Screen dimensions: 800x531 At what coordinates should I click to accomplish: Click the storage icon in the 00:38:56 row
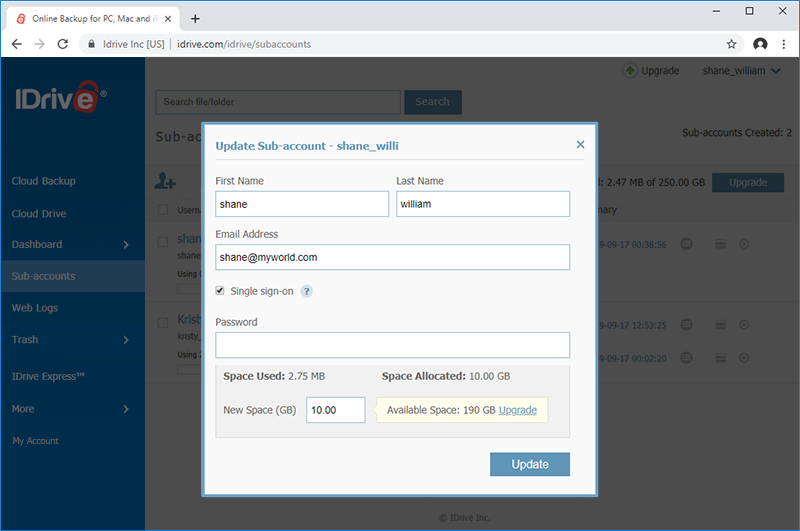click(720, 244)
